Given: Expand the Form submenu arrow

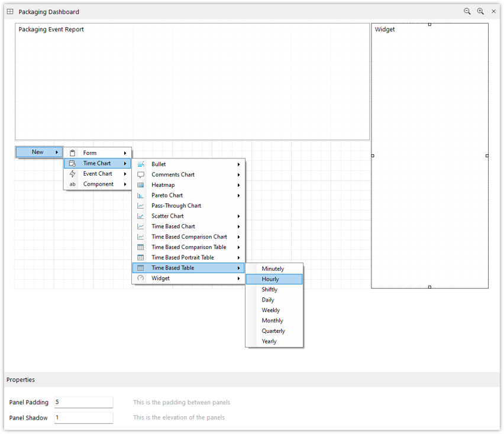Looking at the screenshot, I should tap(125, 153).
